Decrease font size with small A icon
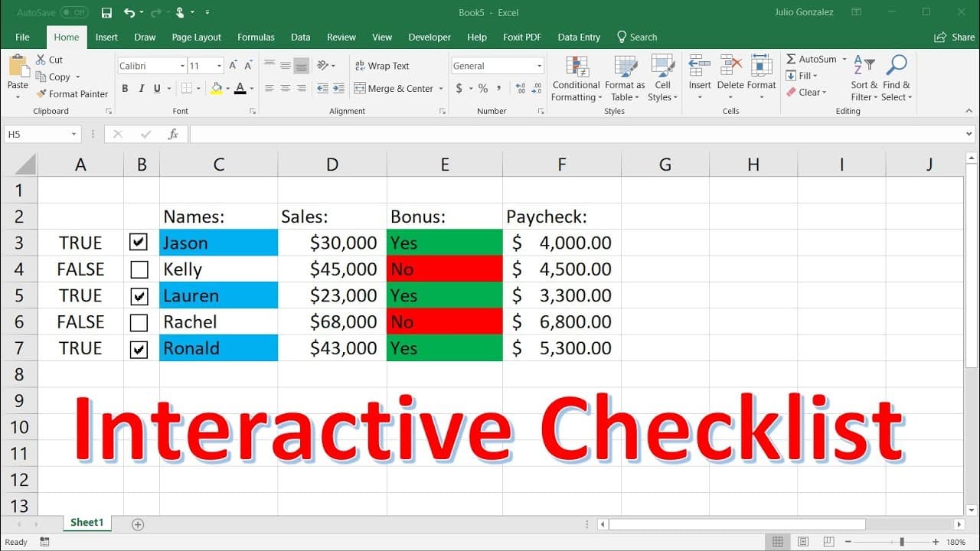Image resolution: width=980 pixels, height=551 pixels. click(x=248, y=66)
